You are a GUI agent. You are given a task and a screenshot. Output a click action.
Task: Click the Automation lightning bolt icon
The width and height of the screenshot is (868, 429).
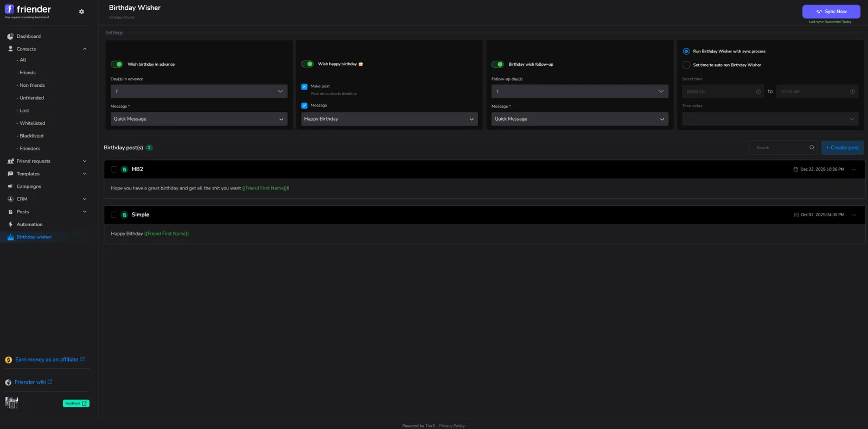(10, 224)
